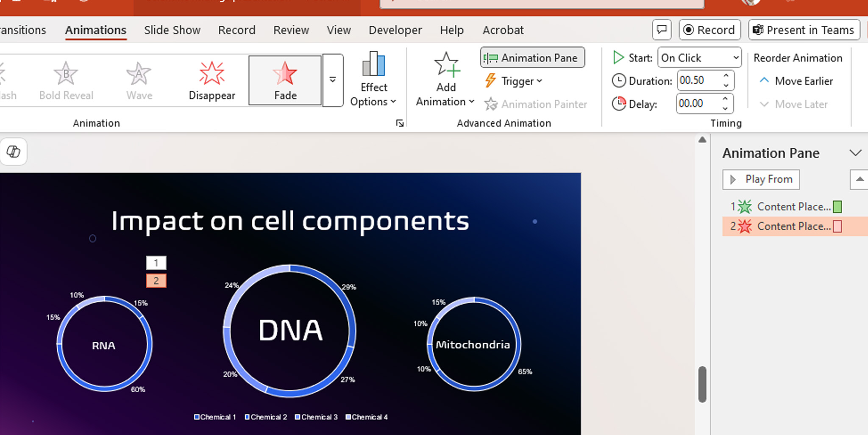
Task: Click the Delay input field
Action: 698,104
